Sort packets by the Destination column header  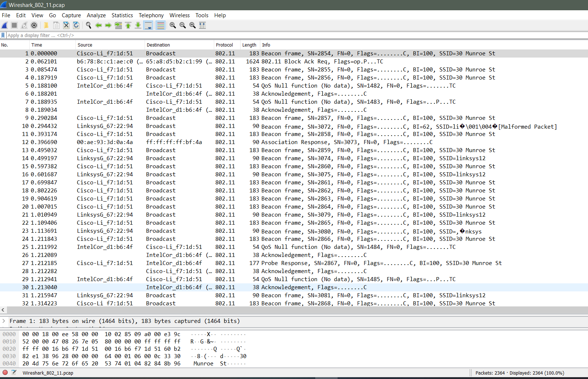click(179, 45)
